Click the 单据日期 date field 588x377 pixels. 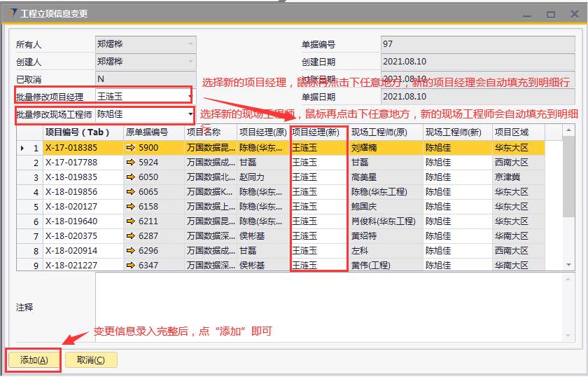coord(476,96)
